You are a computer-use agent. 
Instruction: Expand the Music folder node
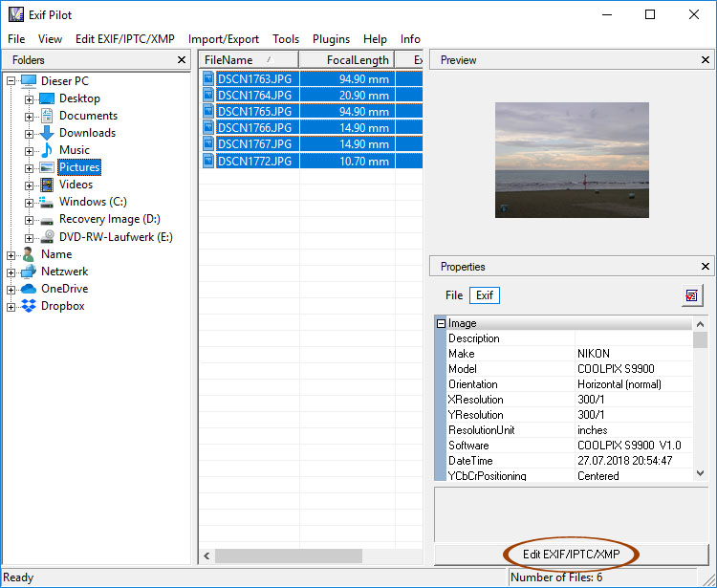point(29,151)
